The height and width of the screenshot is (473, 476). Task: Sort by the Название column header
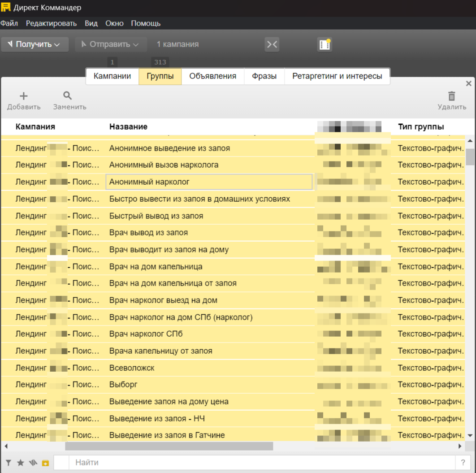click(128, 126)
